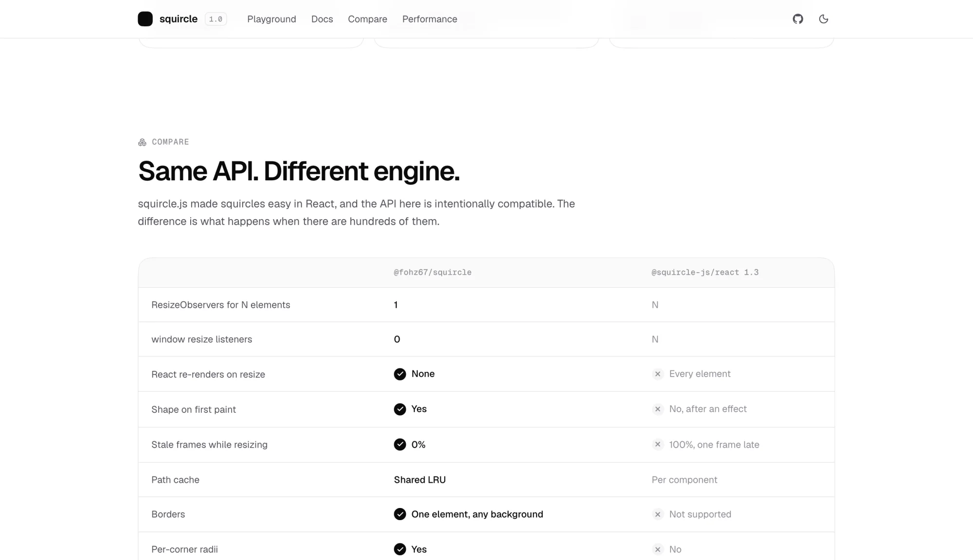
Task: Click the Per-corner radii row label
Action: pyautogui.click(x=184, y=549)
